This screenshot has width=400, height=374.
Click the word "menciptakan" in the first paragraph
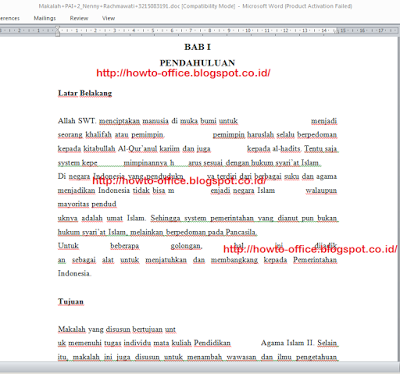coord(119,121)
